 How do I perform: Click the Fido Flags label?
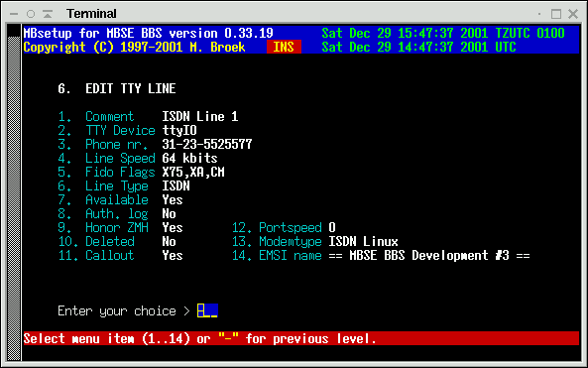pyautogui.click(x=120, y=172)
